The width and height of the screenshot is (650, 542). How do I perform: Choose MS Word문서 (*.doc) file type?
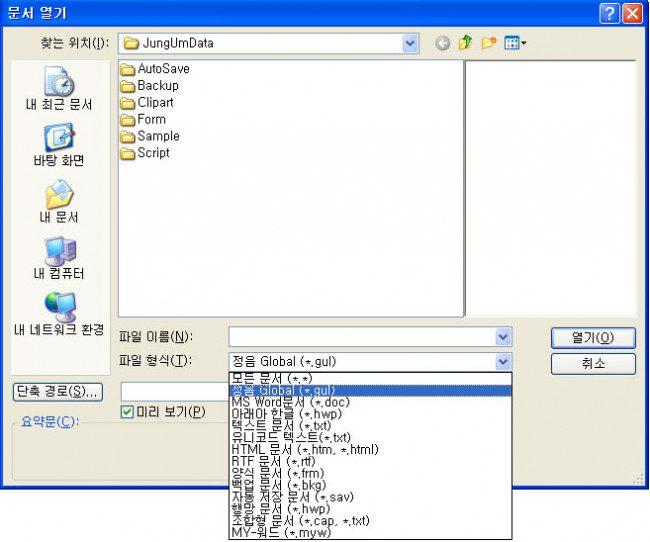[x=370, y=402]
